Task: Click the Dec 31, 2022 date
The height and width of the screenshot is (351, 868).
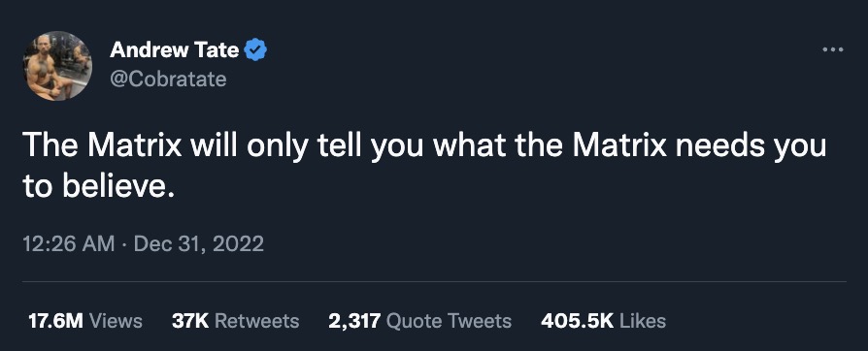Action: coord(199,243)
